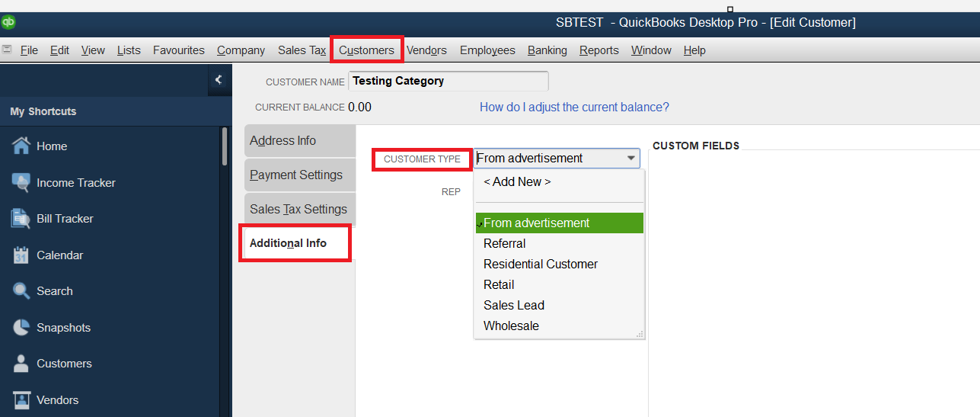Click the Vendors icon in sidebar

pyautogui.click(x=21, y=399)
